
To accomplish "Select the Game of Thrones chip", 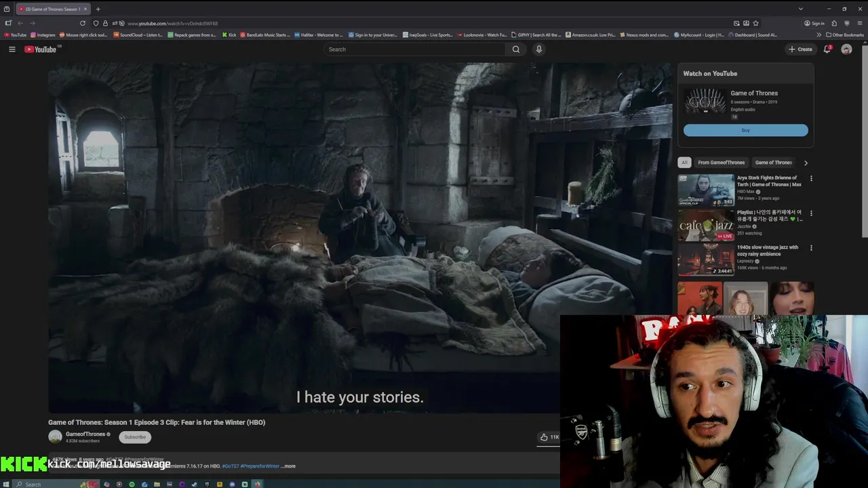I will coord(774,163).
